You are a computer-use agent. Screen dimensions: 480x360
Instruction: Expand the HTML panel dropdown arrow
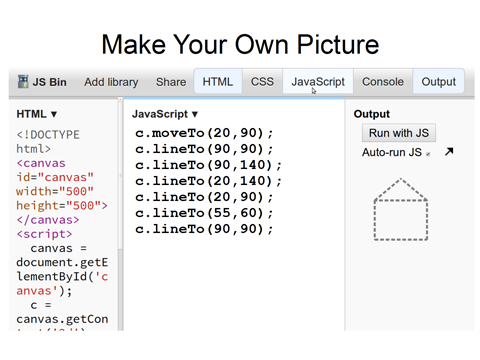(x=54, y=114)
